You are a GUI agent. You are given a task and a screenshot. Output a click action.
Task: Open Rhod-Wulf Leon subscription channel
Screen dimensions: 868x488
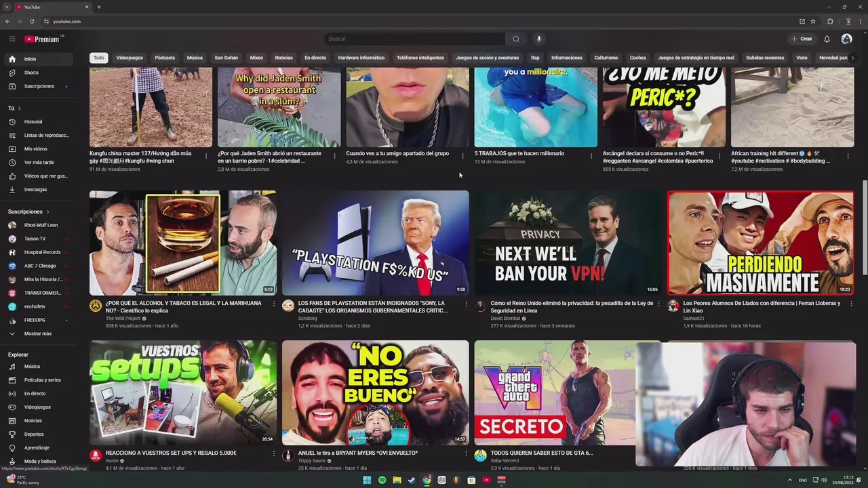pyautogui.click(x=38, y=225)
